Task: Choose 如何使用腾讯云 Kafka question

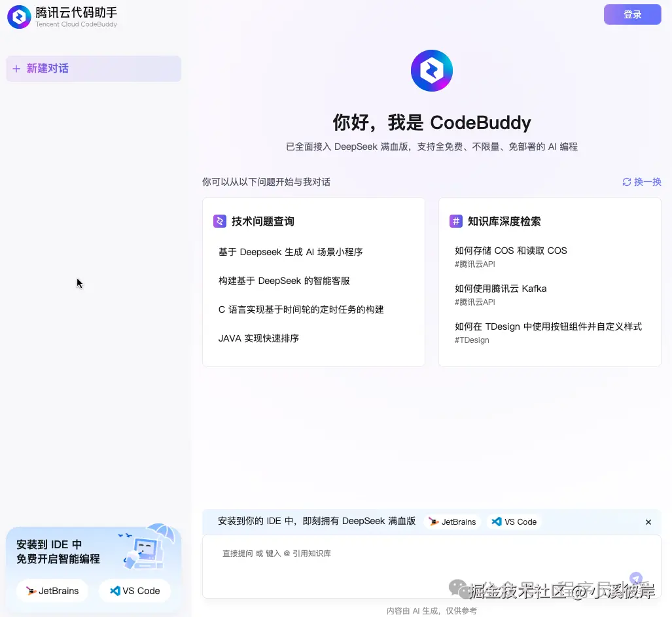Action: click(501, 289)
